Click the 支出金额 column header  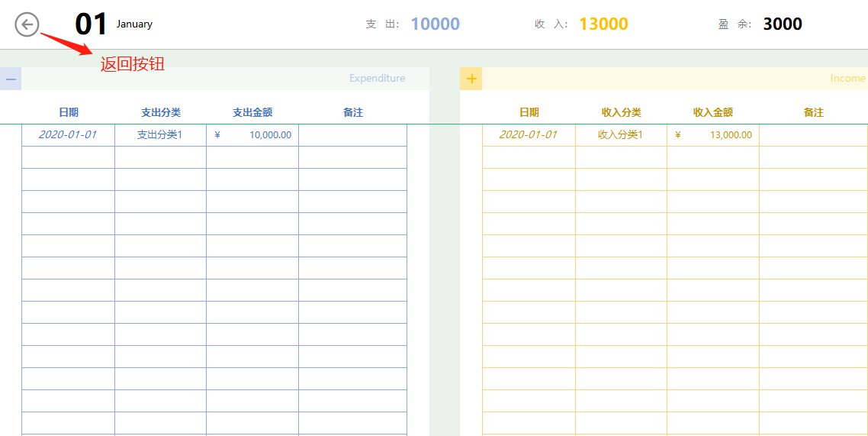[252, 112]
